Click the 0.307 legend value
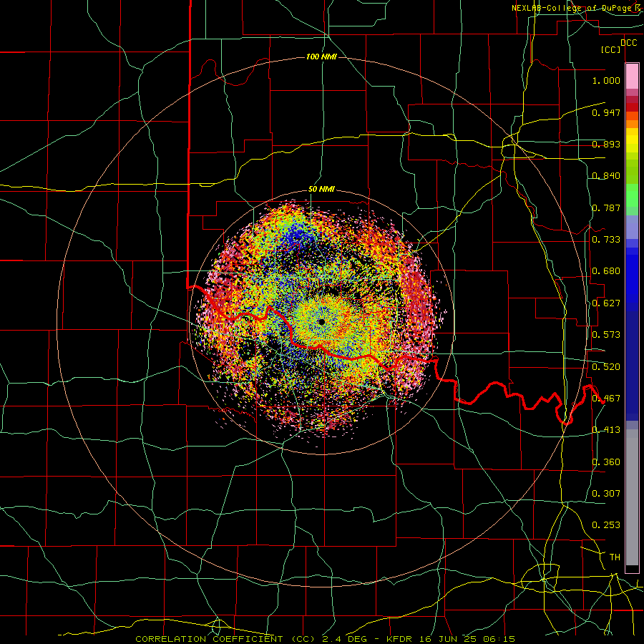 tap(606, 494)
